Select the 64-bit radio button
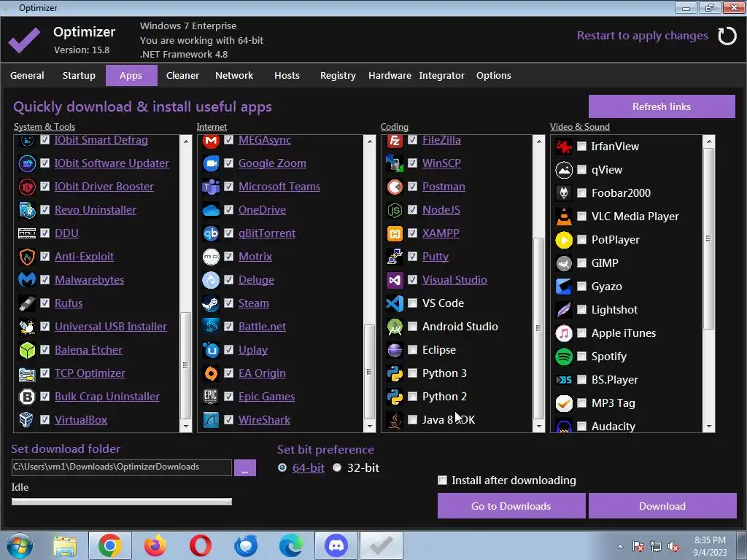 click(x=282, y=467)
